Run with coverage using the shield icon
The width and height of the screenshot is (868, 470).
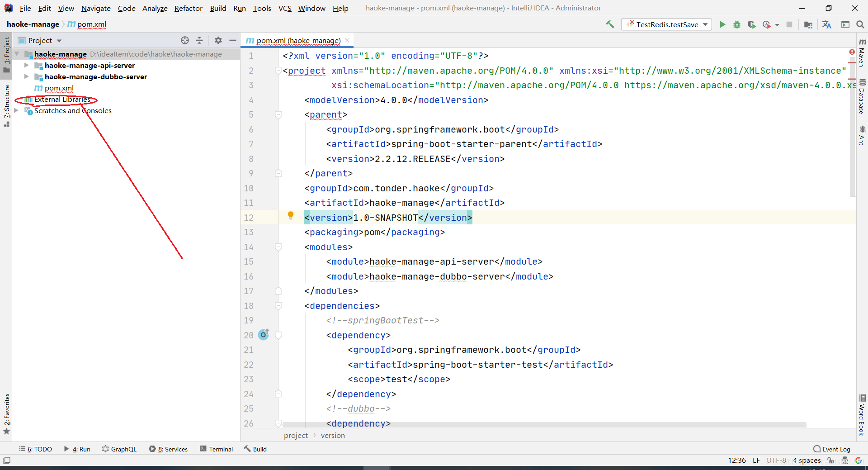tap(751, 24)
